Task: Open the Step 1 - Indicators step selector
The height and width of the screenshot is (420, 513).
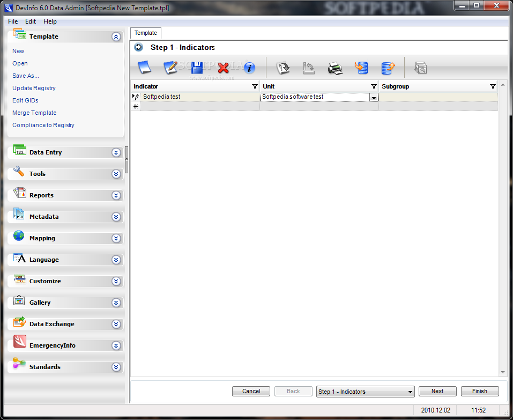Action: (x=365, y=392)
